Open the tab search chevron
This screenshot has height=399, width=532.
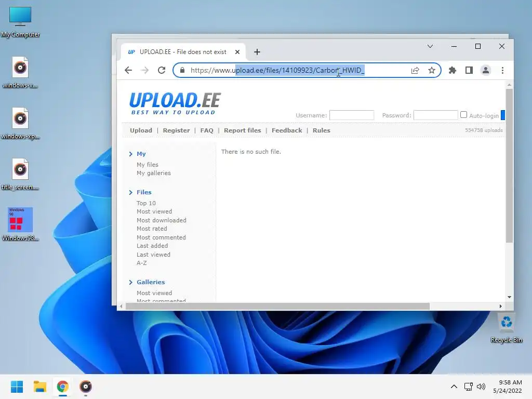click(x=430, y=46)
